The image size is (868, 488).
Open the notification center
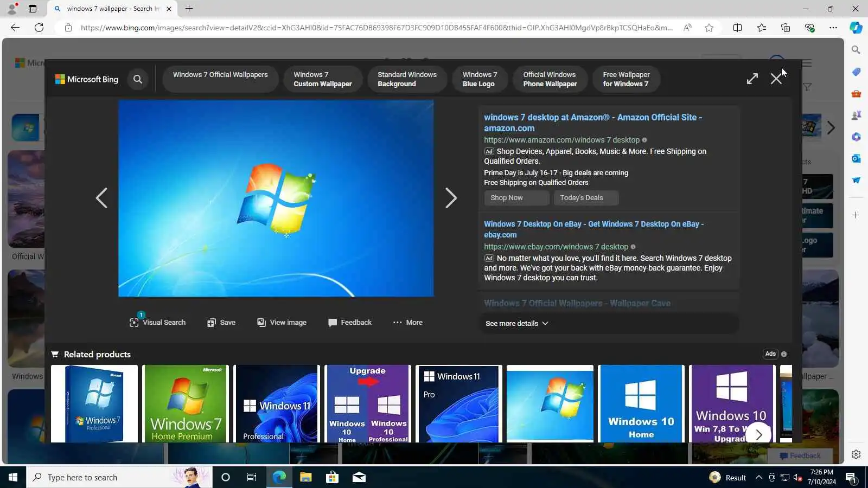click(x=851, y=478)
